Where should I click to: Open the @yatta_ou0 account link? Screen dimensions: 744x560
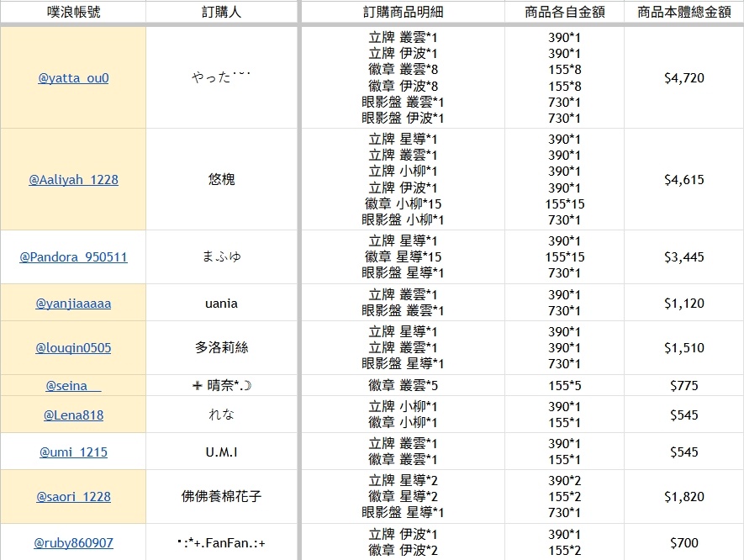pyautogui.click(x=73, y=78)
